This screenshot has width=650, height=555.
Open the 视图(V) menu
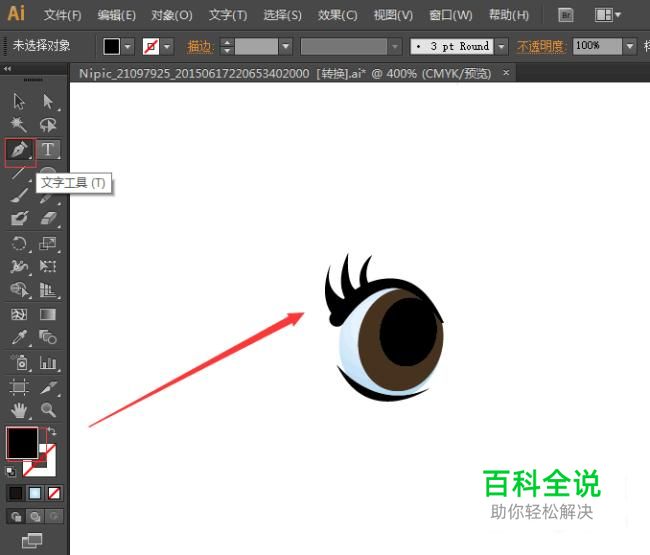click(393, 15)
